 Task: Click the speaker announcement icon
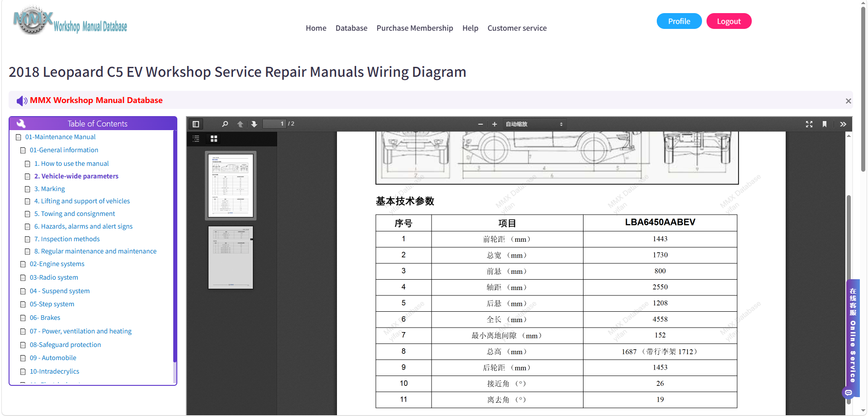point(22,100)
